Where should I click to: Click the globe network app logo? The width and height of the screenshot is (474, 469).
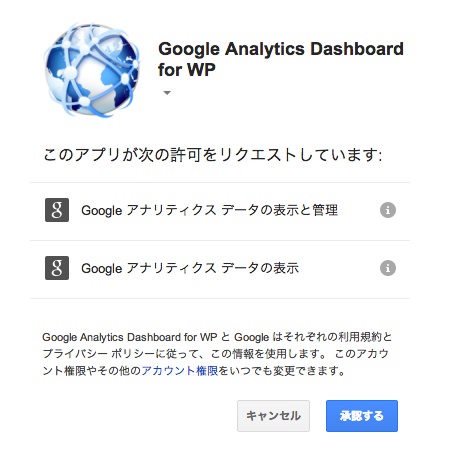click(92, 70)
